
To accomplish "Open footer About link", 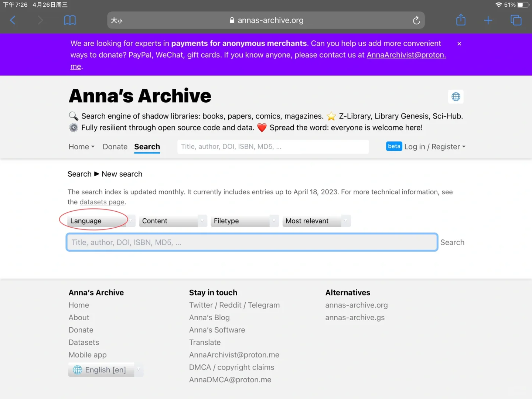I will tap(79, 318).
